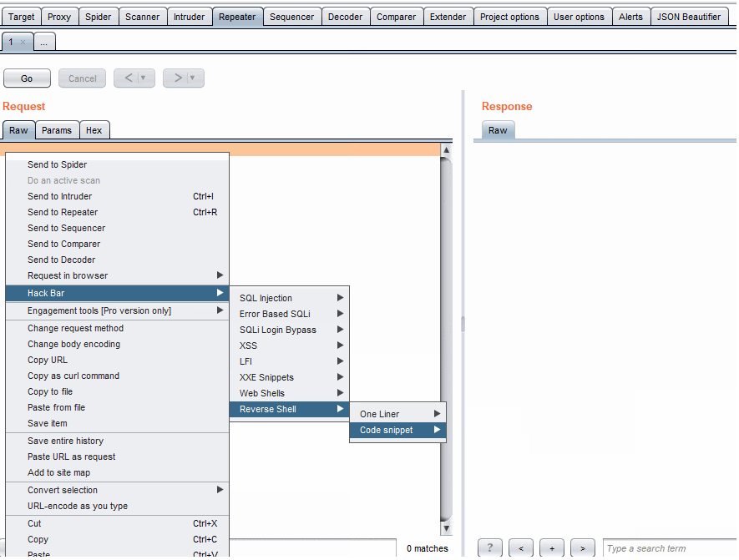Select Copy URL from context menu

118,361
